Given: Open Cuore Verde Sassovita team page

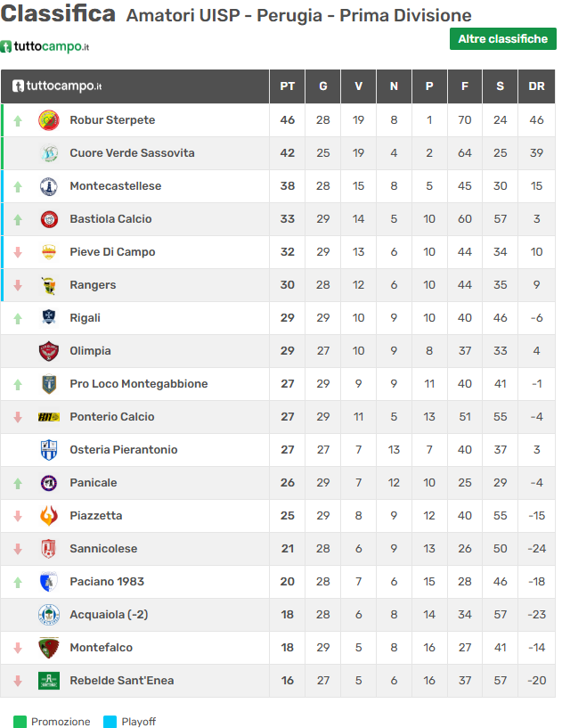Looking at the screenshot, I should click(x=132, y=153).
